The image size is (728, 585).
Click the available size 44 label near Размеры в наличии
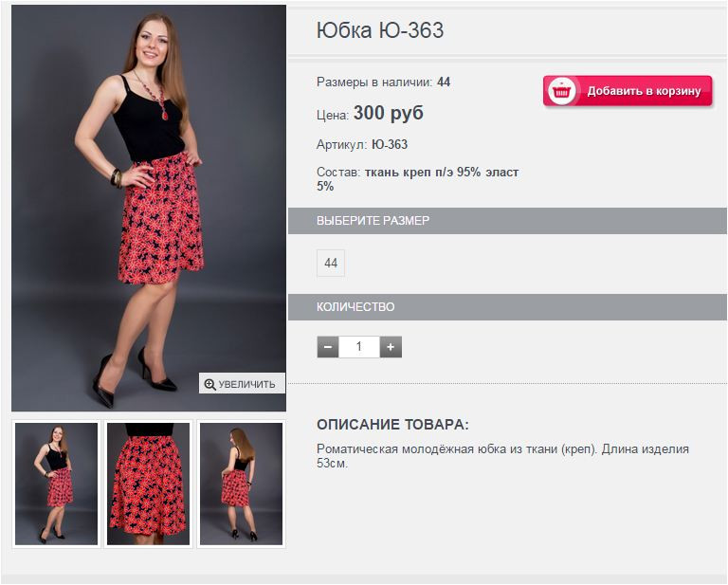[x=444, y=82]
